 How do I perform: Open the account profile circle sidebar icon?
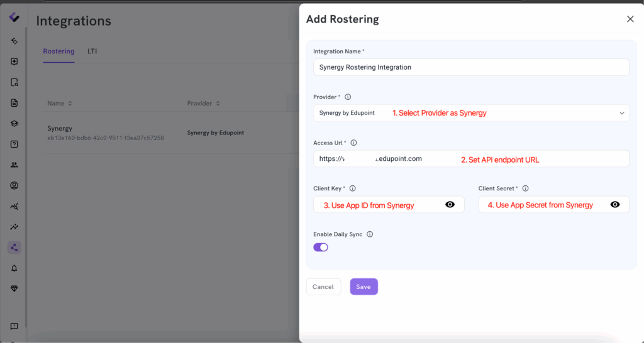[x=14, y=185]
